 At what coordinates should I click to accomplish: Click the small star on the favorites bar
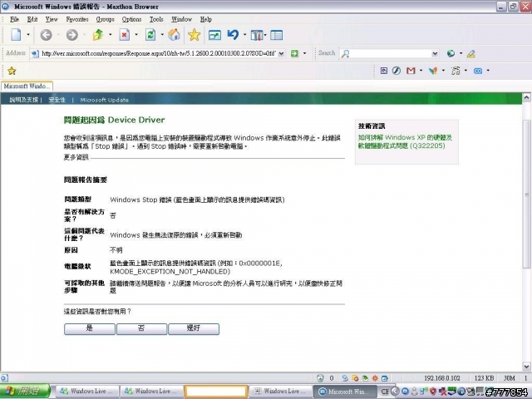(x=12, y=71)
